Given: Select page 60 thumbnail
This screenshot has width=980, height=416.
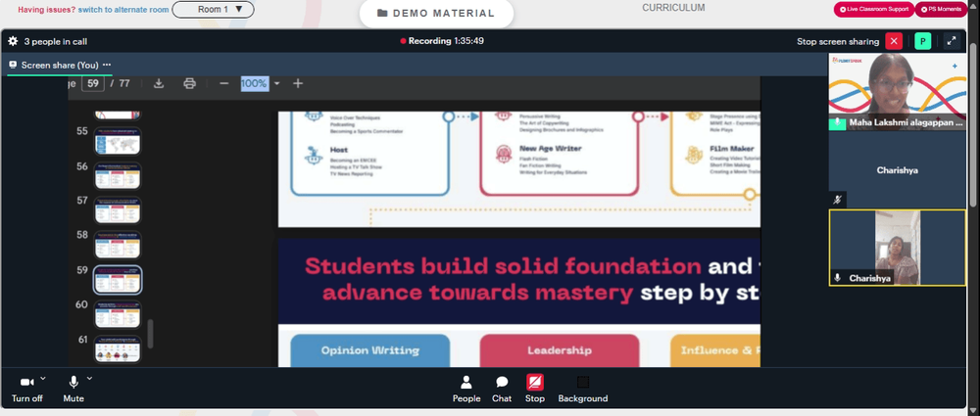Looking at the screenshot, I should 118,314.
